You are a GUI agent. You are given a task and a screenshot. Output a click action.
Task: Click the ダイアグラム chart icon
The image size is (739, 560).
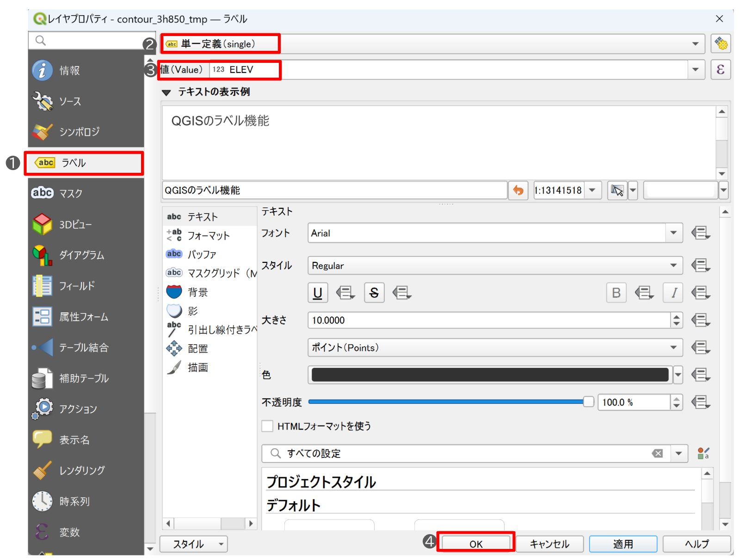[x=42, y=255]
